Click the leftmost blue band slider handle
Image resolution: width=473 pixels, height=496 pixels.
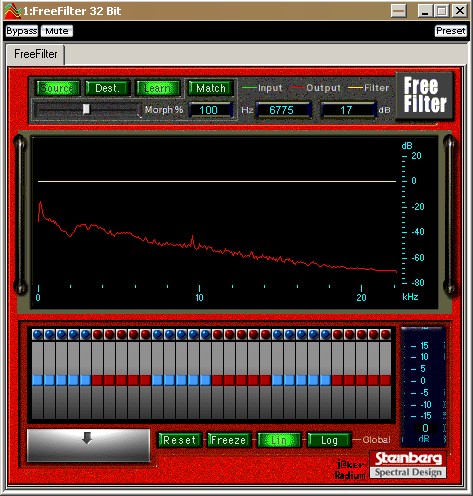[x=37, y=380]
